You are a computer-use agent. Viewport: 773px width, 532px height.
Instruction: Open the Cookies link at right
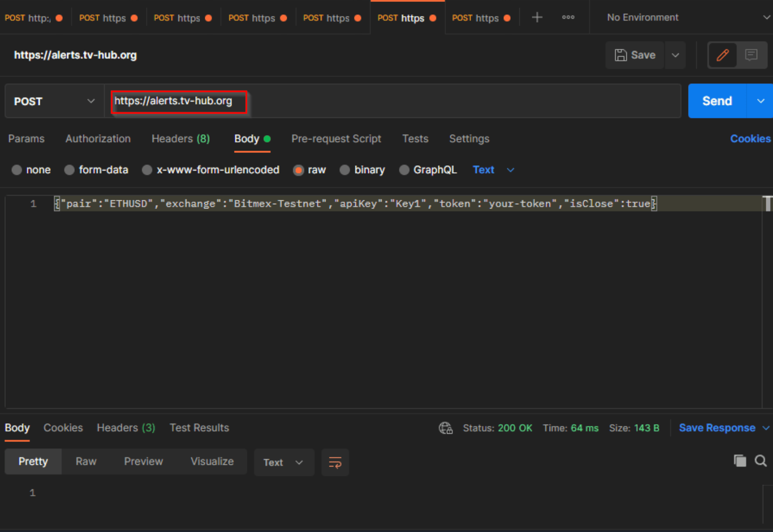750,139
